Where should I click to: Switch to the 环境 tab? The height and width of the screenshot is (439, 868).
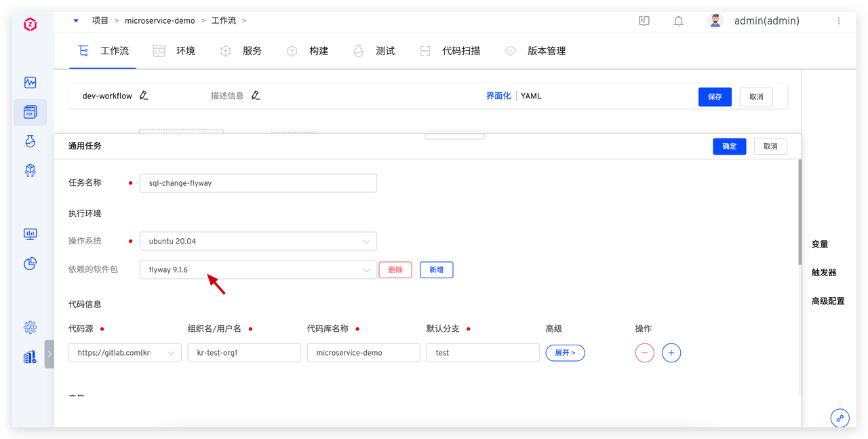(174, 51)
